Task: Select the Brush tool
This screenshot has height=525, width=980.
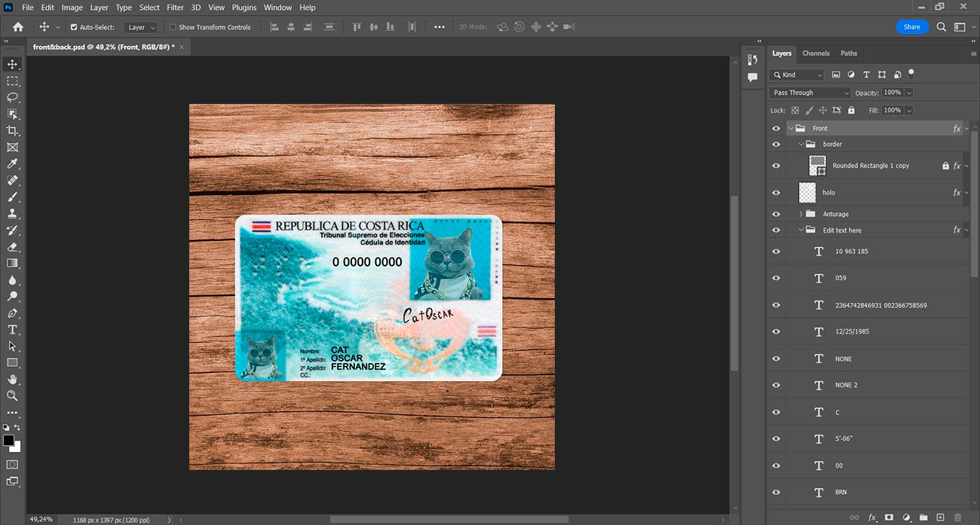Action: point(12,197)
